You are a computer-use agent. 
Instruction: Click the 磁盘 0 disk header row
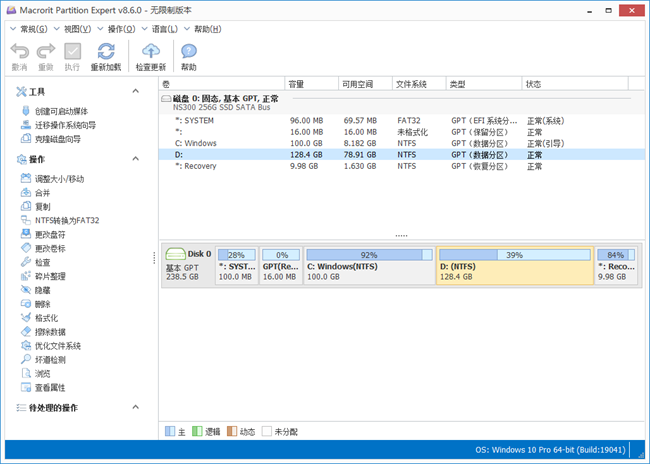(401, 103)
